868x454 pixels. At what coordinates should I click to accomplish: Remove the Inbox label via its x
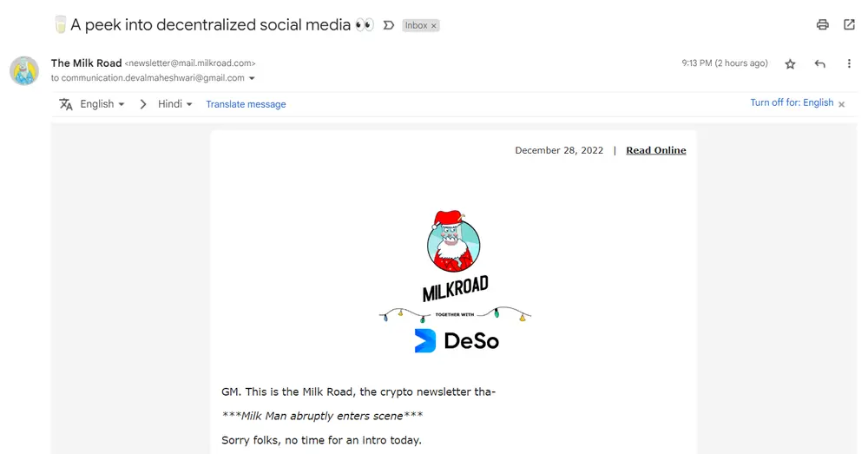(x=434, y=26)
